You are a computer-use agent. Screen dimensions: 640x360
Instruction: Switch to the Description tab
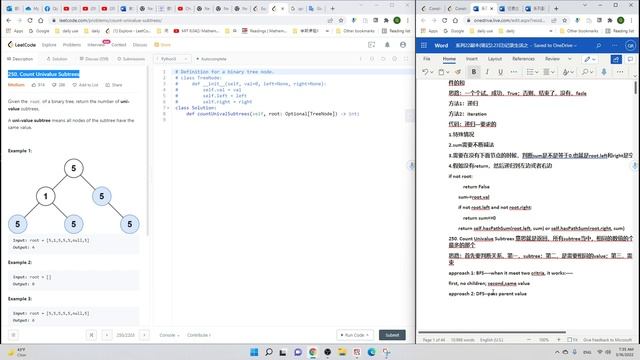click(20, 59)
